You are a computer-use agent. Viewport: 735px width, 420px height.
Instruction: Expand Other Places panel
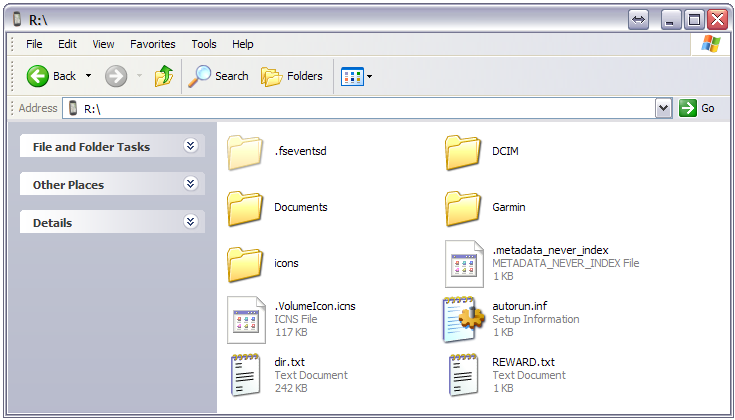[x=190, y=184]
